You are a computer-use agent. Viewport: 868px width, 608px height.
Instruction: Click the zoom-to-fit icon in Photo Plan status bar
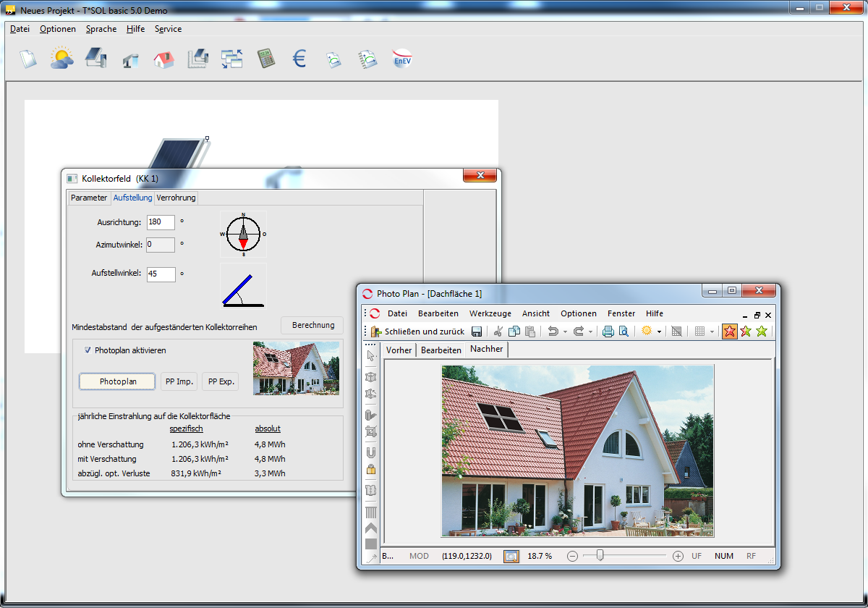click(x=511, y=556)
